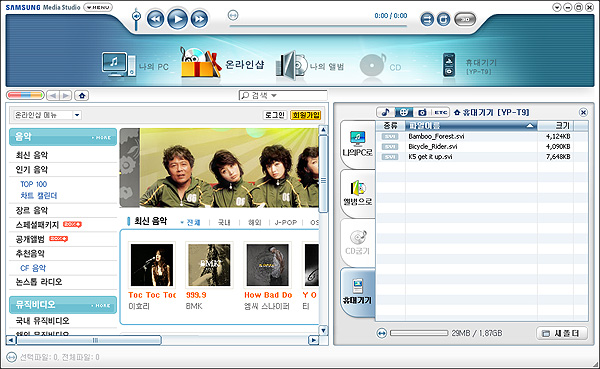Open 장르 음악 in the sidebar
Viewport: 600px width, 369px height.
click(32, 210)
